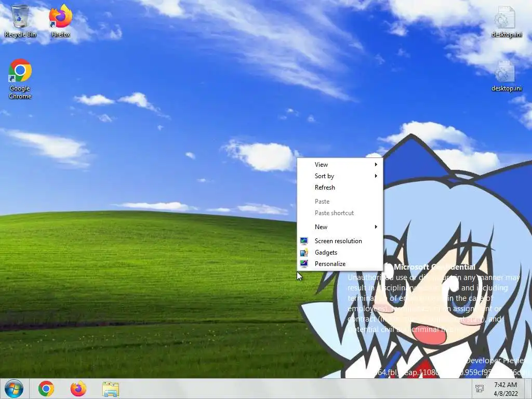Image resolution: width=532 pixels, height=399 pixels.
Task: Click the Show desktop strip beside the clock
Action: click(x=528, y=389)
